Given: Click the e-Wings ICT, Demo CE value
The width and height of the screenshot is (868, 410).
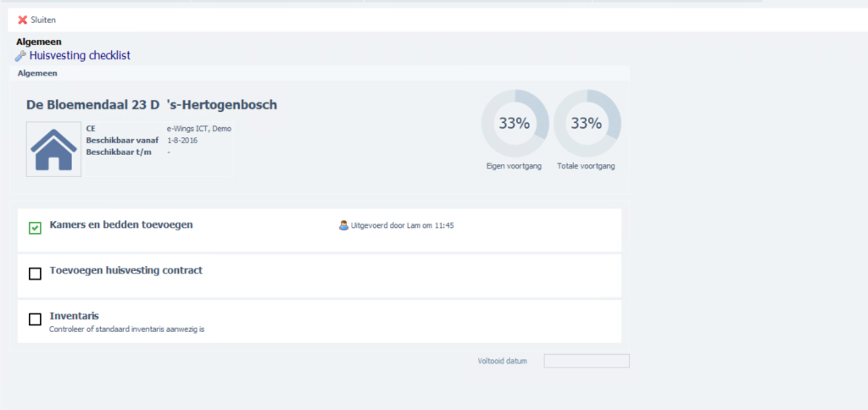Looking at the screenshot, I should [198, 129].
